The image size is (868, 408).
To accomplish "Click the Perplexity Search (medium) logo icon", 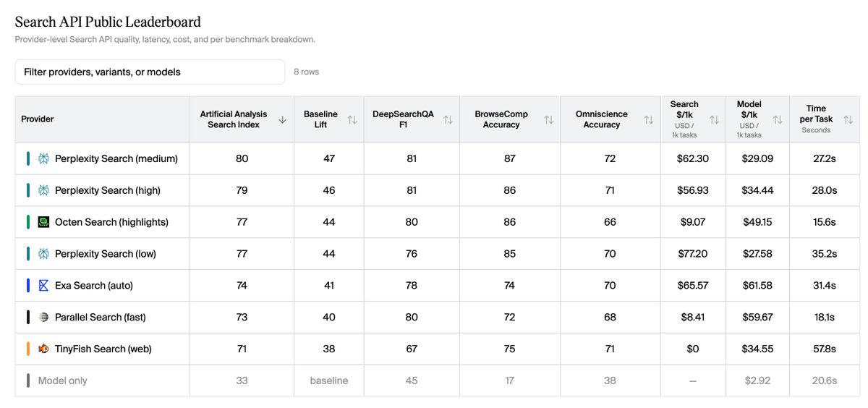I will click(x=43, y=158).
